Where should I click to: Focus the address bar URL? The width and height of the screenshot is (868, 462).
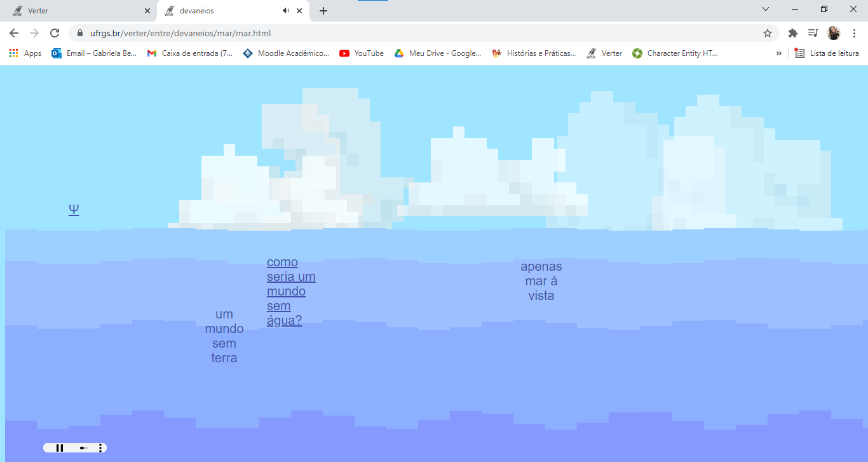click(x=180, y=33)
